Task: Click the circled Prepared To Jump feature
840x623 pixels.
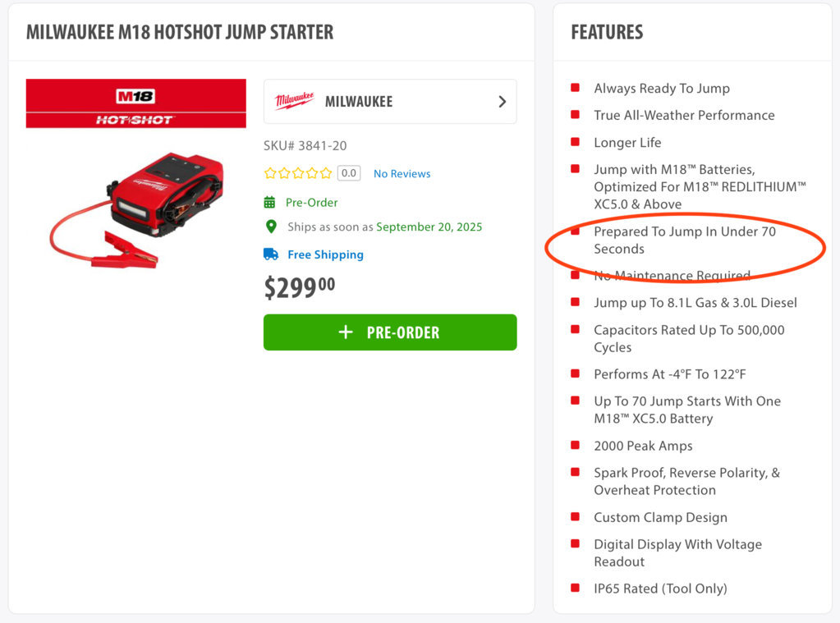Action: pyautogui.click(x=685, y=240)
